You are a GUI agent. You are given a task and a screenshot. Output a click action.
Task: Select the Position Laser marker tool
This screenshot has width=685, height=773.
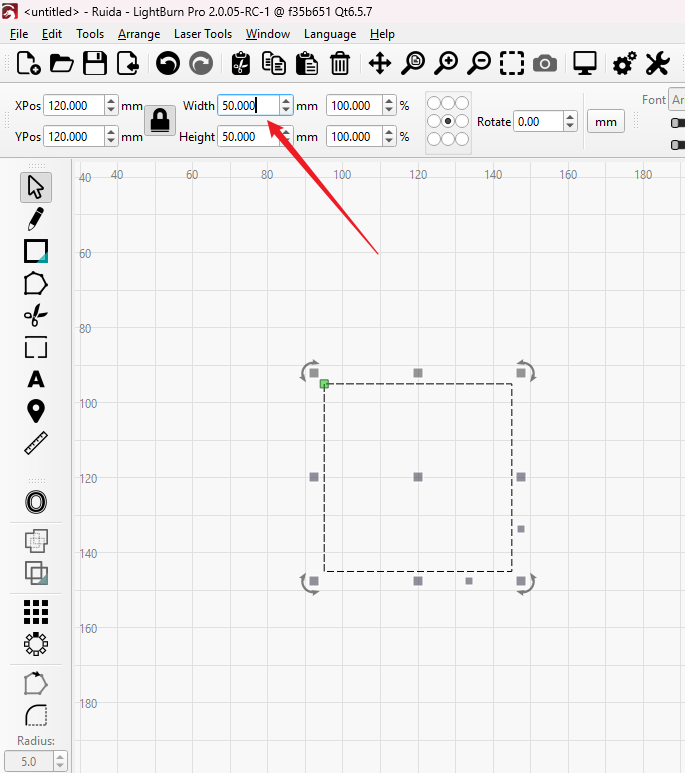[x=36, y=411]
